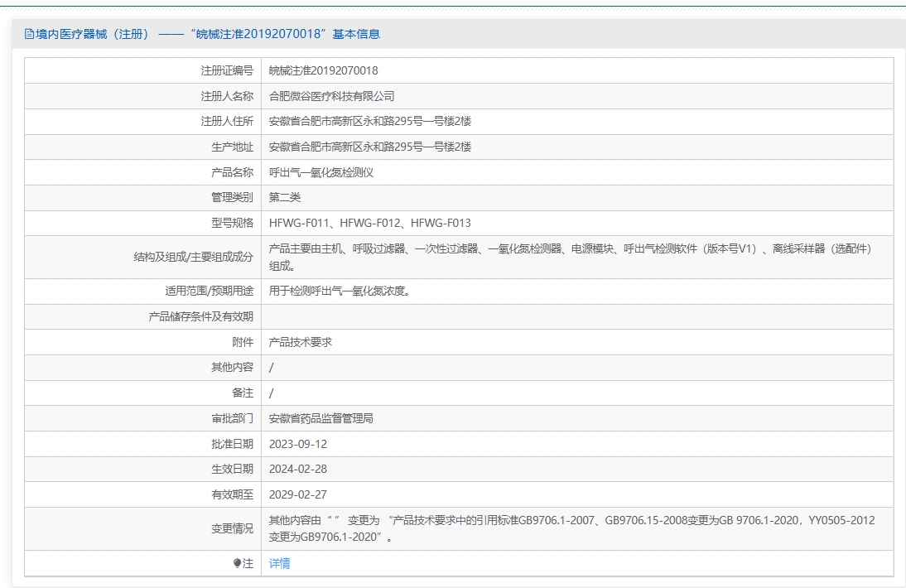906x588 pixels.
Task: Click the 管理类别 label
Action: [x=232, y=198]
